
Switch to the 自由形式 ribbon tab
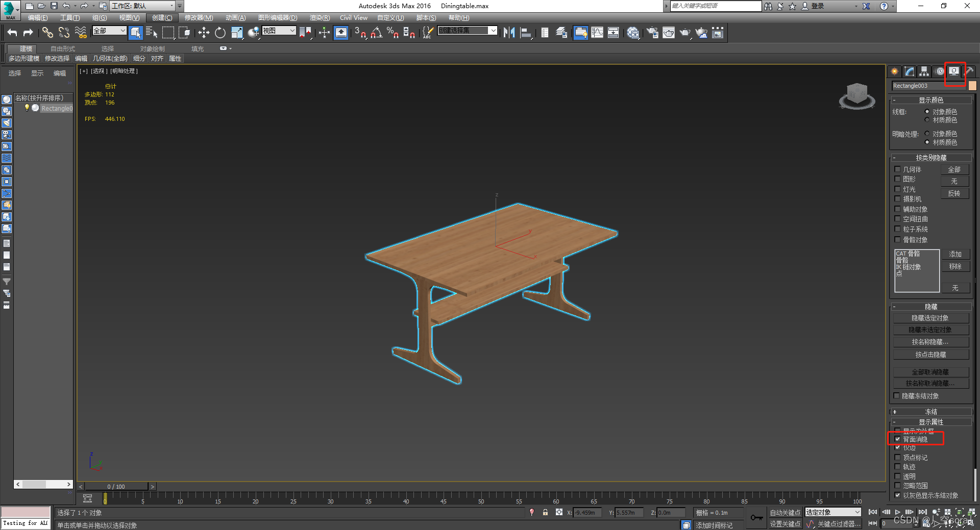pyautogui.click(x=62, y=48)
